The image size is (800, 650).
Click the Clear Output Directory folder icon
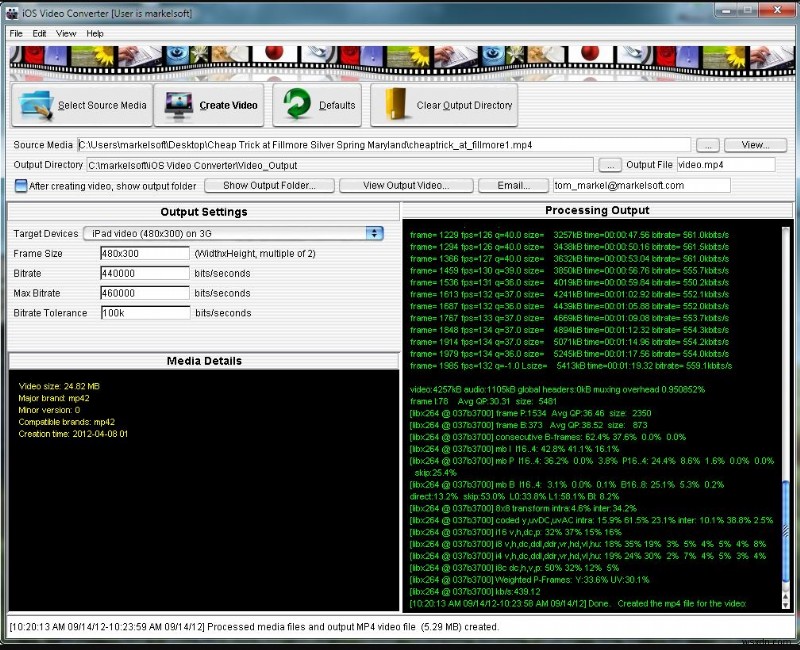397,105
